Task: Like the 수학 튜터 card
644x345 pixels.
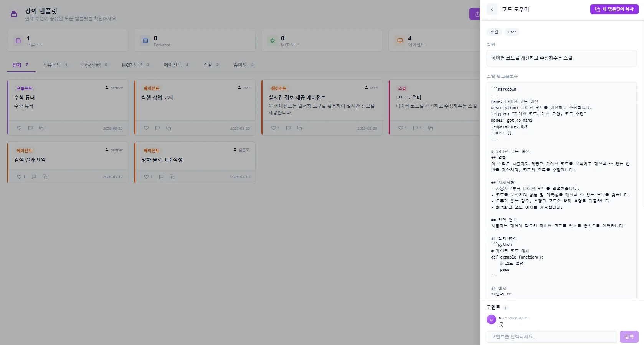Action: pyautogui.click(x=19, y=128)
